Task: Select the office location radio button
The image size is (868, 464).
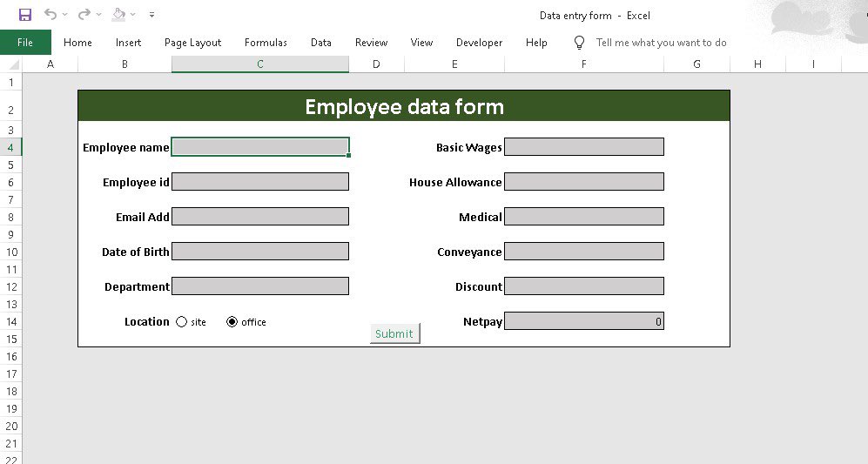Action: [232, 322]
